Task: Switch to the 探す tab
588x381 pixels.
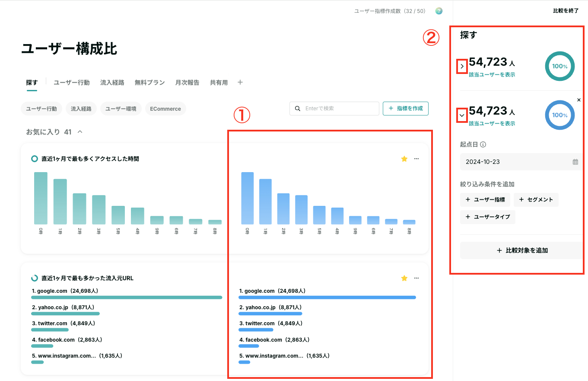Action: click(x=32, y=82)
